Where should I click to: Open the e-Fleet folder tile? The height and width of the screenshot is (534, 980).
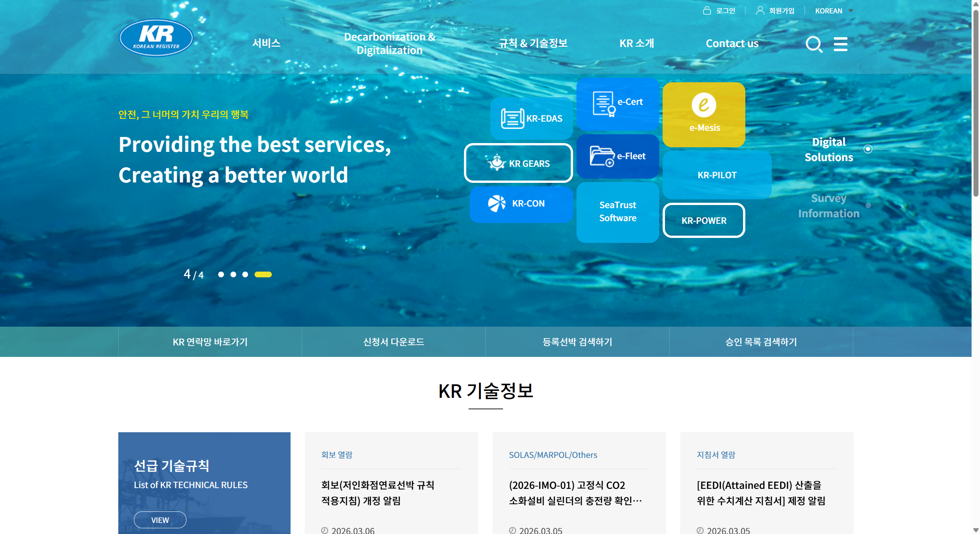coord(617,156)
